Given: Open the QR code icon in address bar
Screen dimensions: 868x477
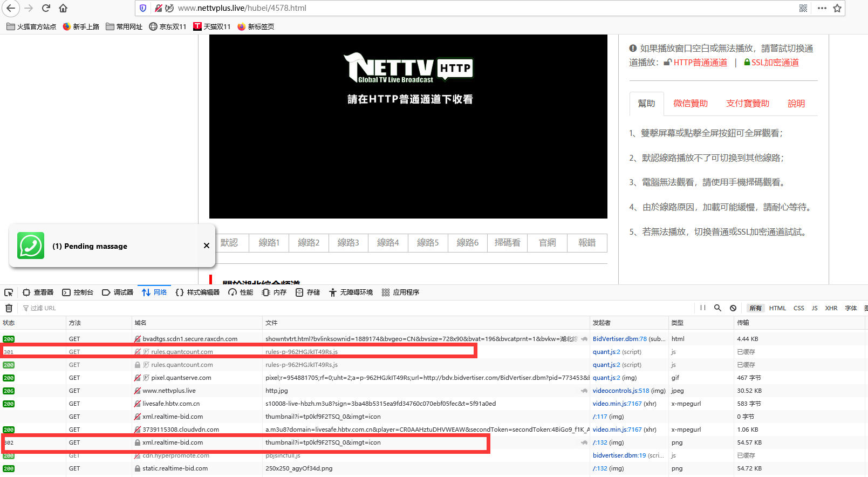Looking at the screenshot, I should pyautogui.click(x=803, y=8).
